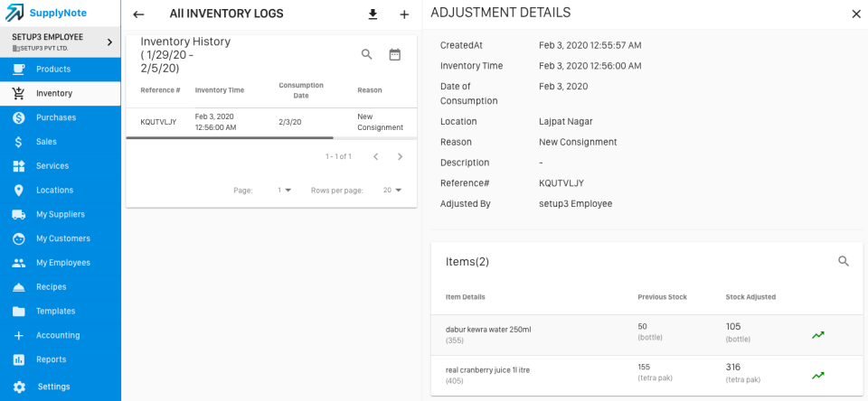The image size is (868, 401).
Task: Click the Accounting plus icon
Action: pyautogui.click(x=19, y=335)
